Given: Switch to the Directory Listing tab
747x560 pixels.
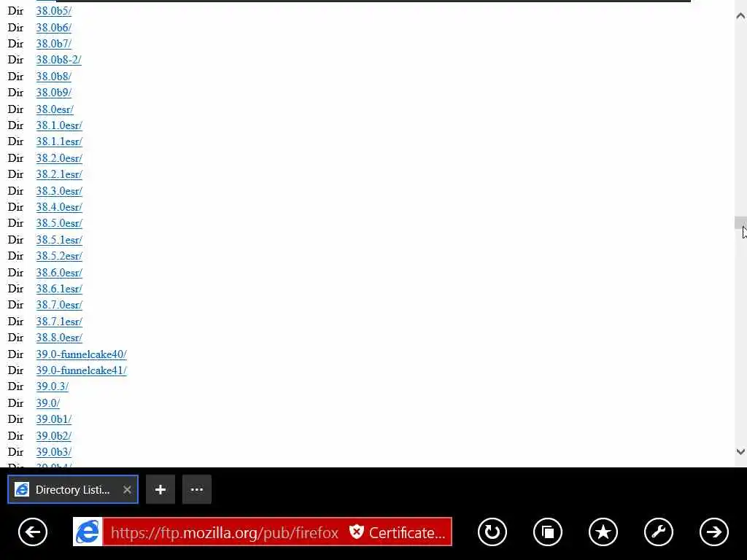Looking at the screenshot, I should click(x=73, y=489).
